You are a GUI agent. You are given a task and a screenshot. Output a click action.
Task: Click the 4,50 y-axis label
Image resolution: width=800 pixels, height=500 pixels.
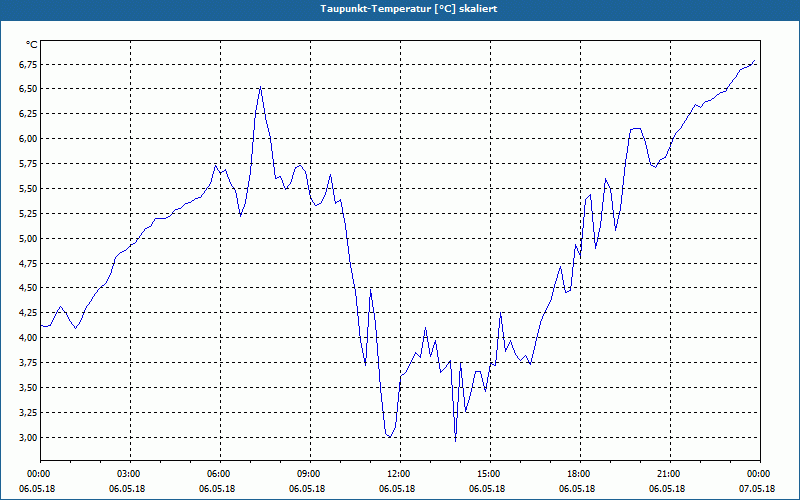pyautogui.click(x=28, y=288)
